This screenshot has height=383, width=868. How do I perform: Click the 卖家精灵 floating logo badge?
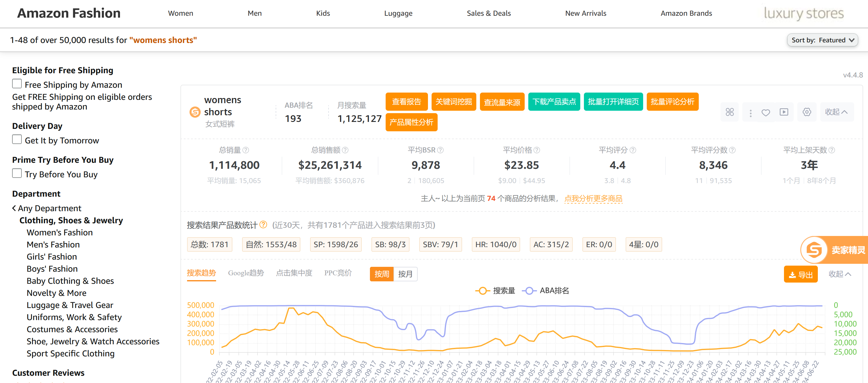pyautogui.click(x=814, y=250)
